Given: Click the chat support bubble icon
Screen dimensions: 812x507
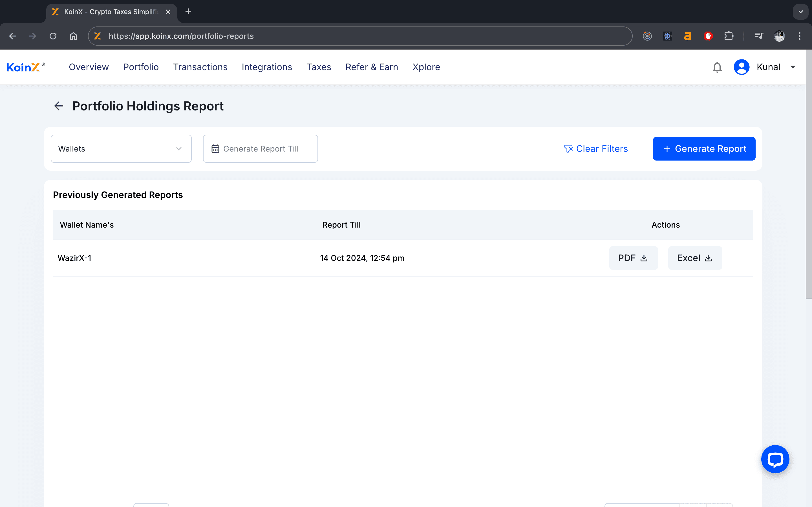Looking at the screenshot, I should click(775, 459).
